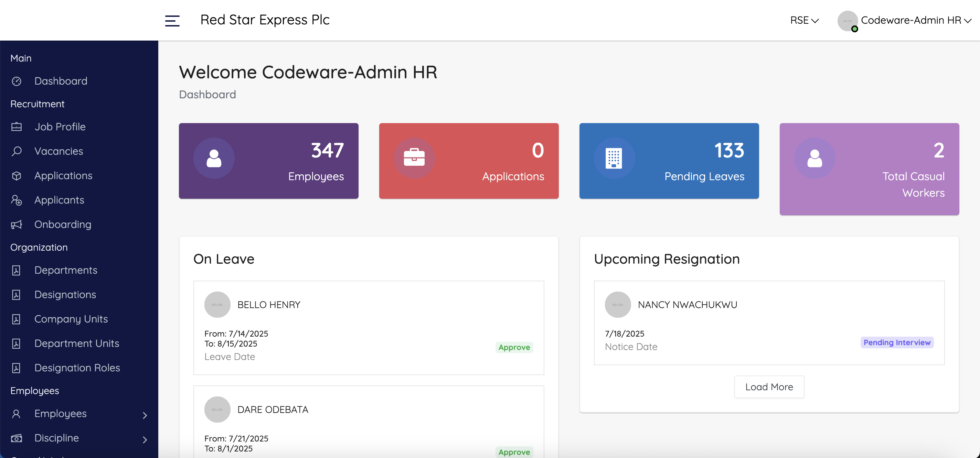Click the Vacancies magnifier icon
Screen dimensions: 980x458
tap(17, 151)
